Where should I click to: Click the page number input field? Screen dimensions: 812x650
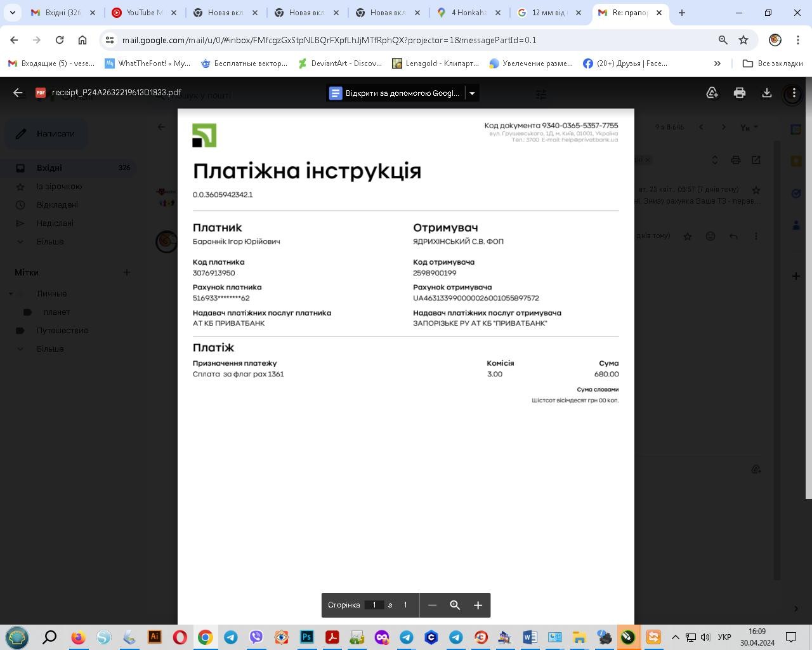(374, 605)
